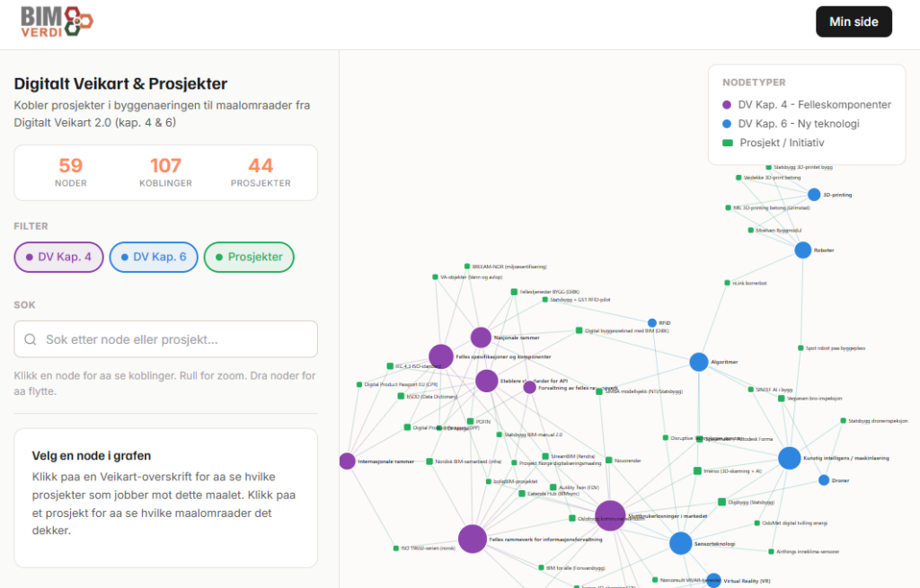Select Felles rammeverk for informasjonsforvaltning node
Image resolution: width=920 pixels, height=588 pixels.
pyautogui.click(x=473, y=539)
